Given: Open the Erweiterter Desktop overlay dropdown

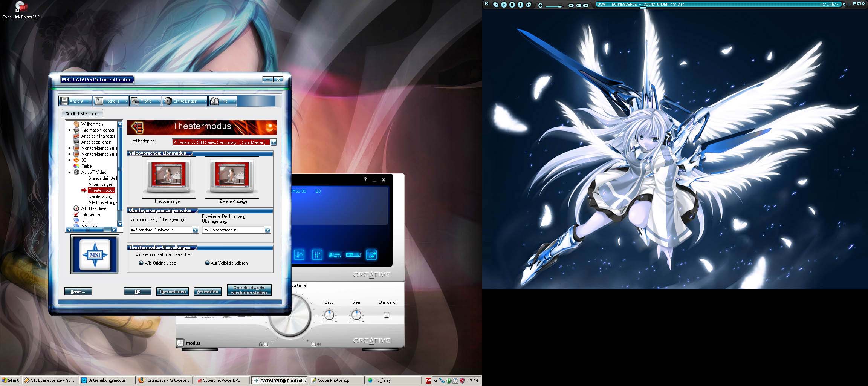Looking at the screenshot, I should click(x=267, y=230).
